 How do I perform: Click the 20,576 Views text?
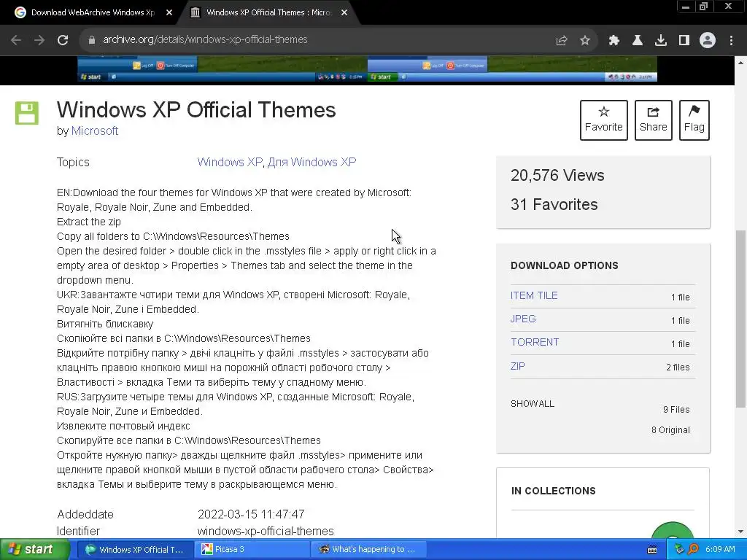coord(557,176)
